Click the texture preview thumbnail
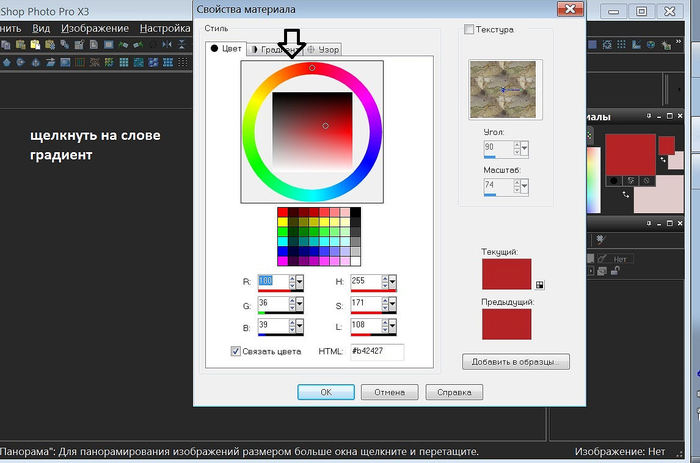 (502, 87)
